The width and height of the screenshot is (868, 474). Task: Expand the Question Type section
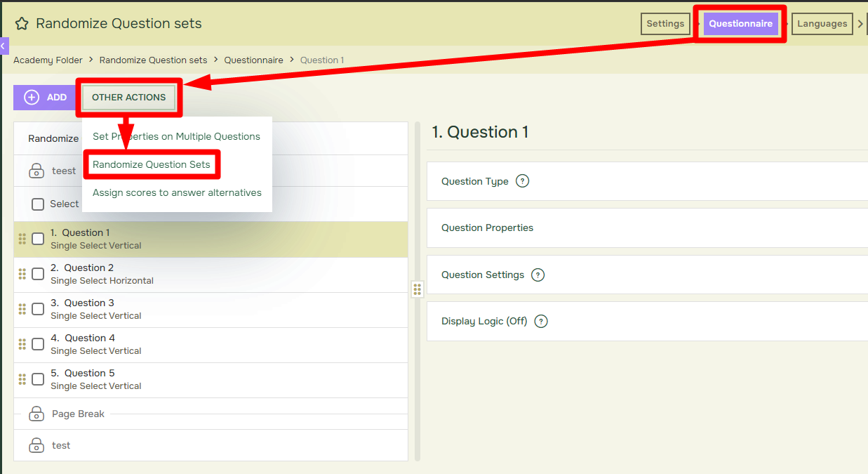coord(647,181)
